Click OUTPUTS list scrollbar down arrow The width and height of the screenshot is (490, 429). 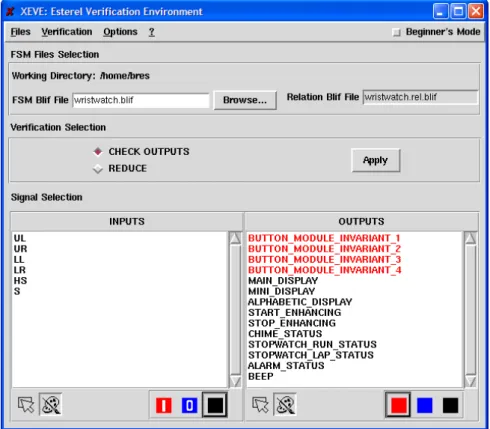[470, 381]
